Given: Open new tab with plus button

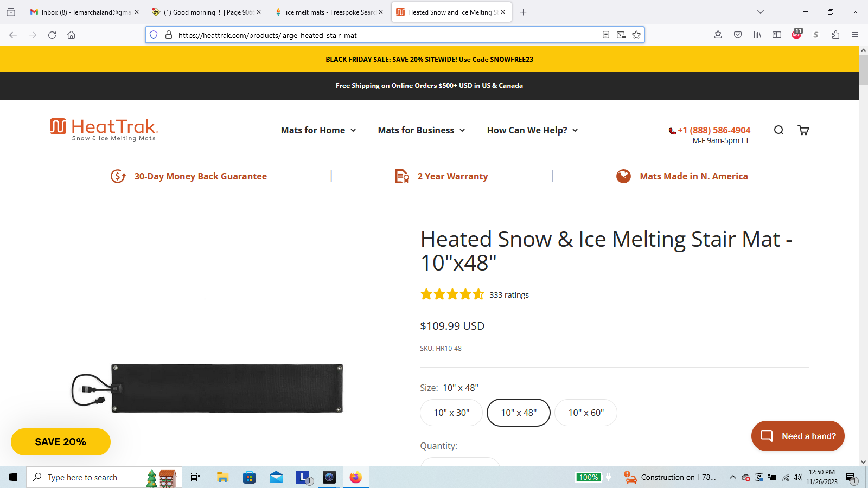Looking at the screenshot, I should (523, 12).
